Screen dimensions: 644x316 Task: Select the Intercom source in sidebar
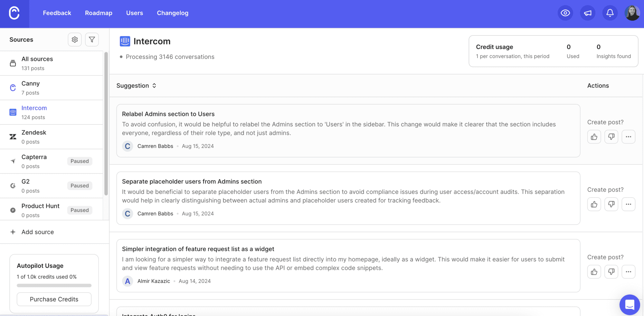coord(52,112)
